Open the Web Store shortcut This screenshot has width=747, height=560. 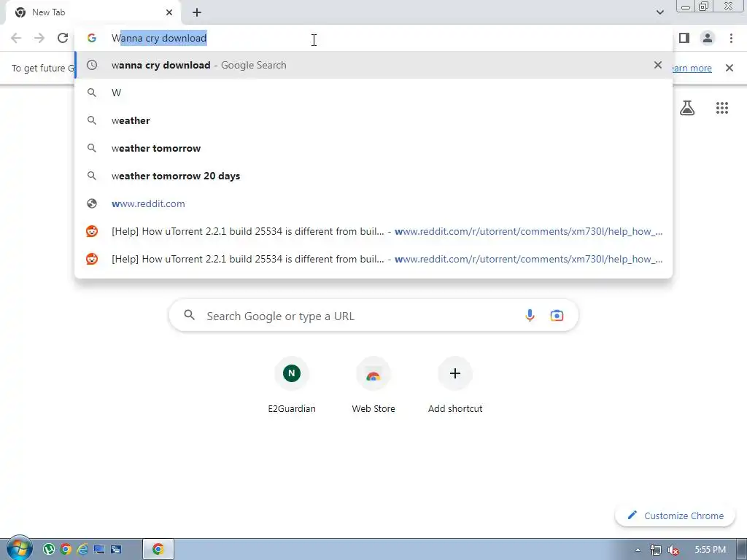point(373,385)
